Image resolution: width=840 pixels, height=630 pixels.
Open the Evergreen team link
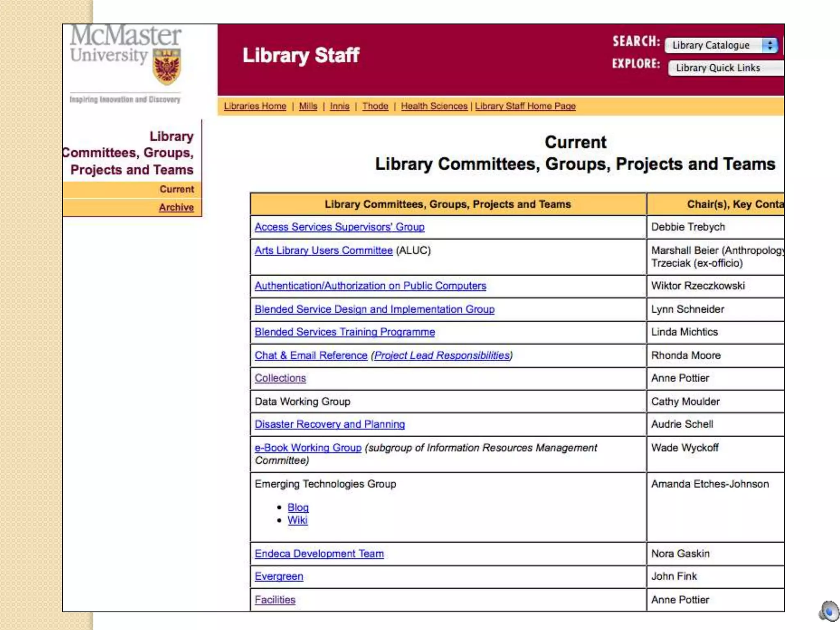pyautogui.click(x=278, y=577)
